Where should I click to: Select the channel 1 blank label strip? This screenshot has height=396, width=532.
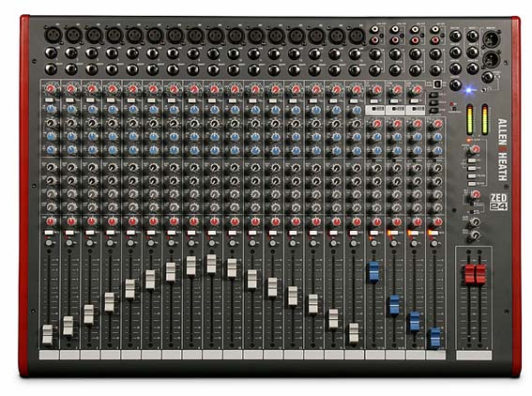(49, 355)
